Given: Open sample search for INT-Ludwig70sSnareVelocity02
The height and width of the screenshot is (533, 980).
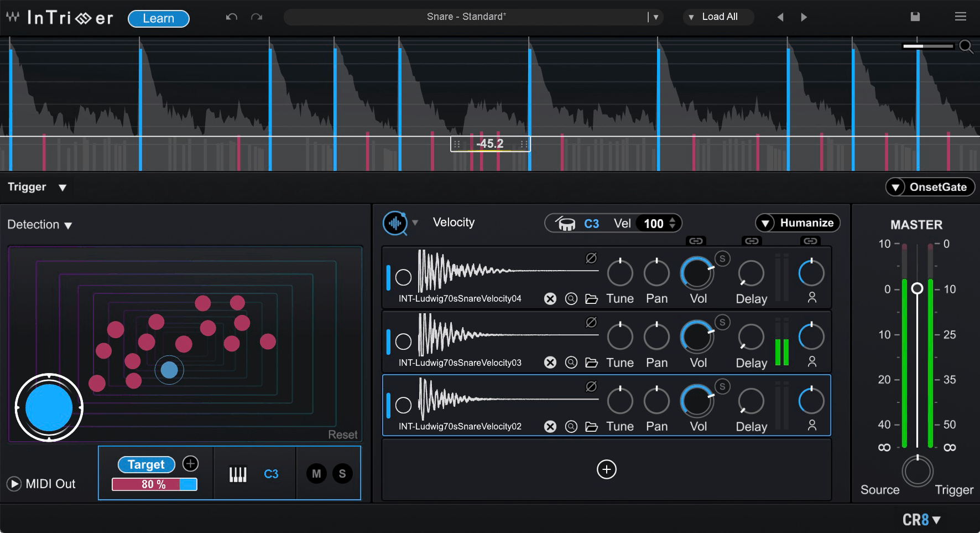Looking at the screenshot, I should (x=571, y=426).
